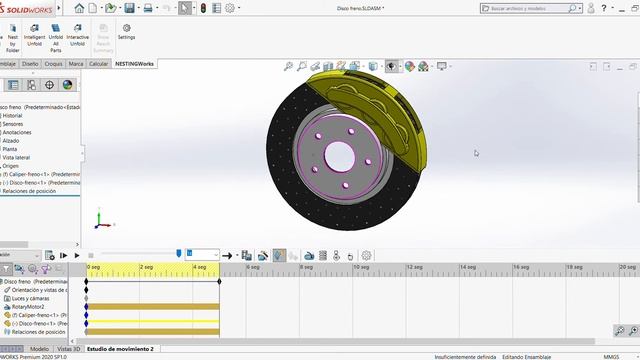Click the Rebuild traffic light icon

(x=203, y=8)
